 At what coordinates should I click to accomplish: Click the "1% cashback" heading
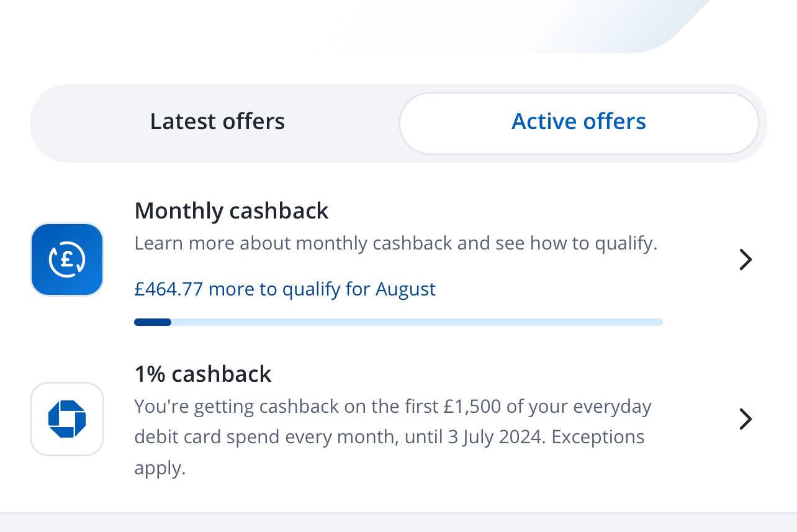203,374
